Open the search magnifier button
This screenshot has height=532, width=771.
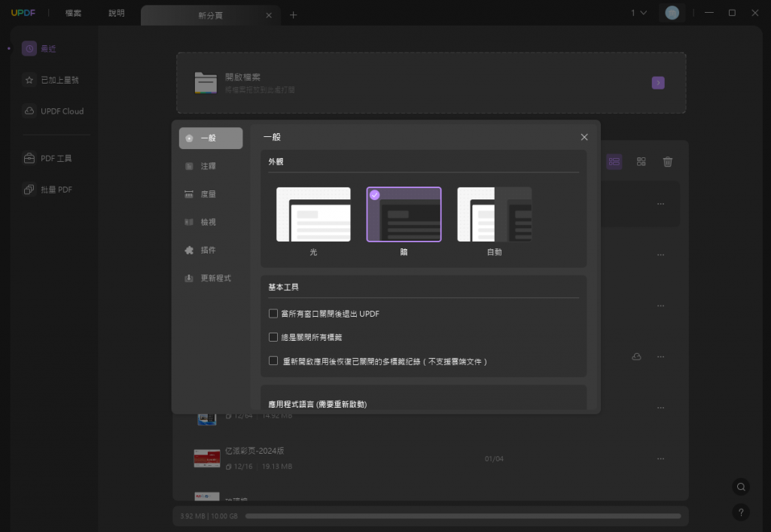(x=741, y=487)
